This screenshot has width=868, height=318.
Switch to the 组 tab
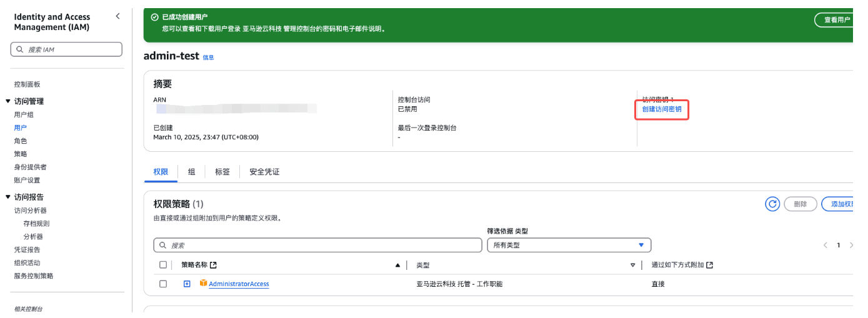tap(192, 172)
